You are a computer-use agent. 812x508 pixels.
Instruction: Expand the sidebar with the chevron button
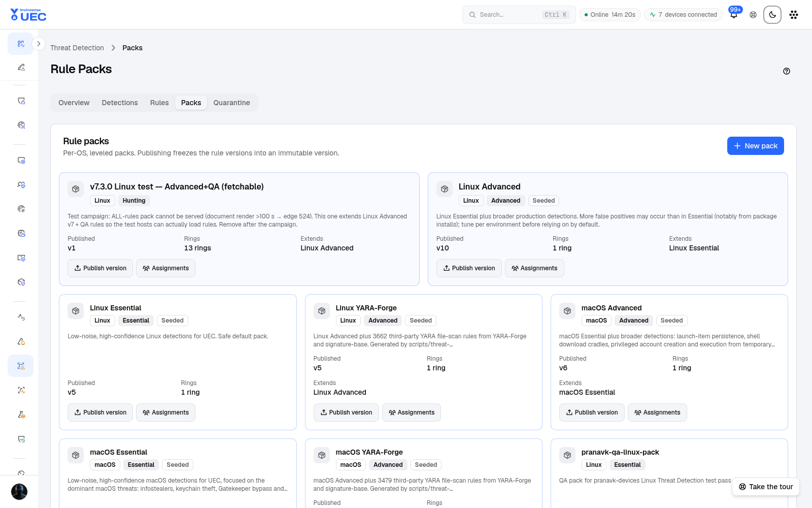pyautogui.click(x=39, y=44)
